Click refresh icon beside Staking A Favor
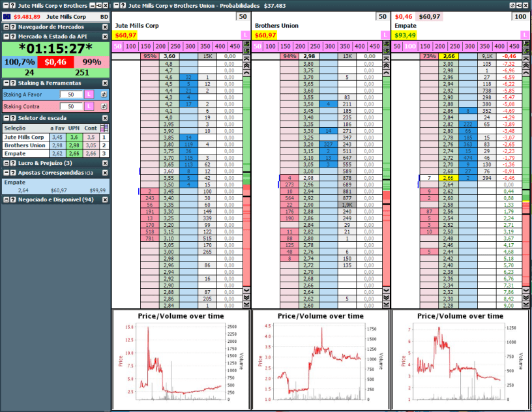 pos(104,95)
